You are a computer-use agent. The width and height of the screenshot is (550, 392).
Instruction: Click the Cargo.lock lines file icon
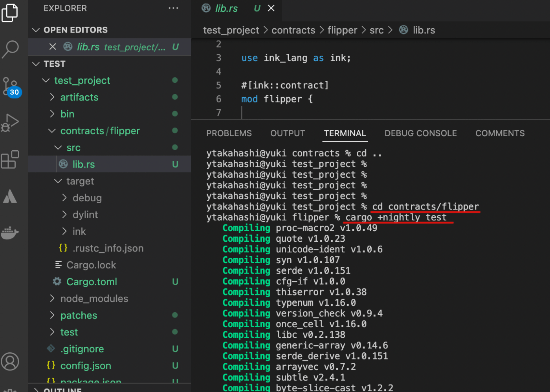59,264
